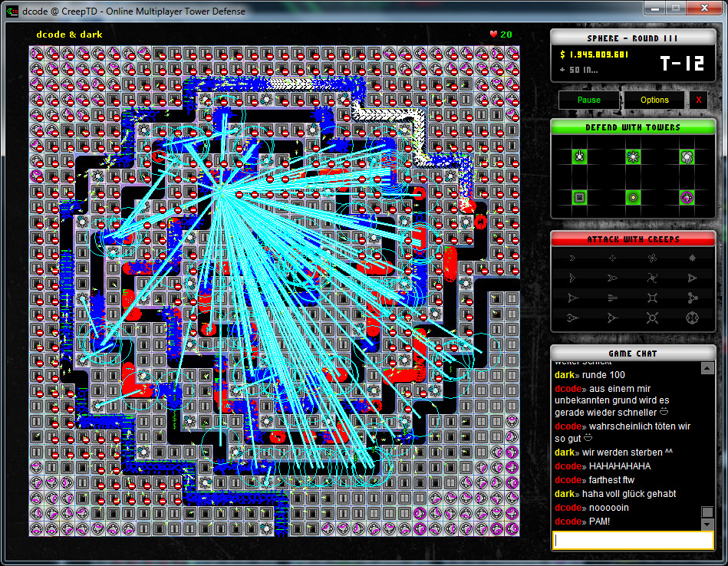Click the chat scrollbar up arrow

pyautogui.click(x=707, y=368)
